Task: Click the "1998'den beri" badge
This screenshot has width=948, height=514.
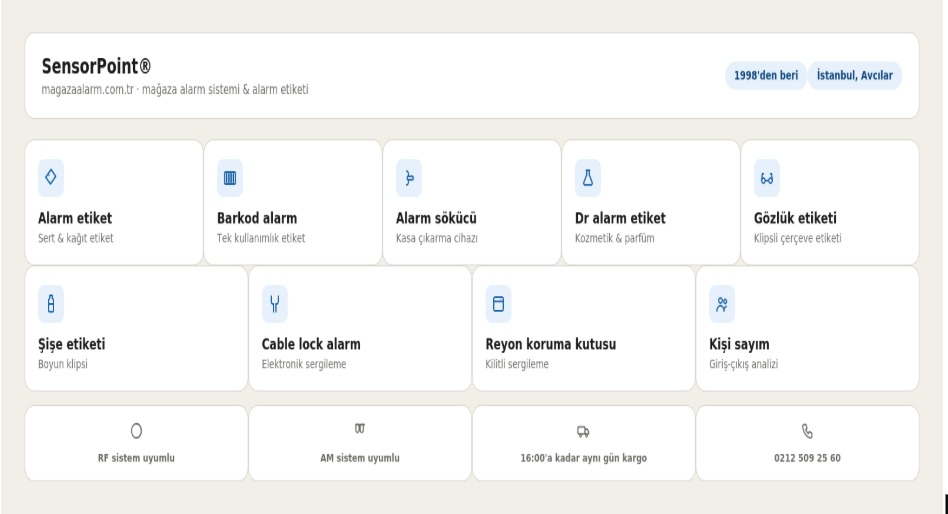Action: (766, 76)
